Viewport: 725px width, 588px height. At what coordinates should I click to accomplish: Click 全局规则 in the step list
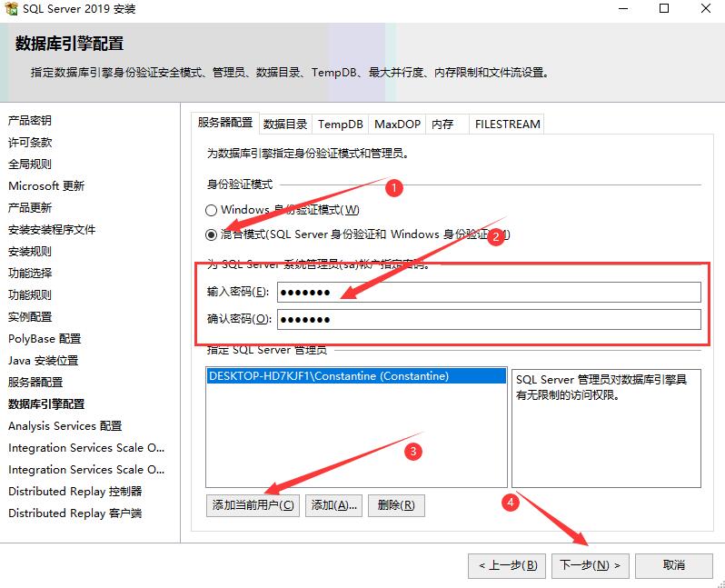coord(30,164)
